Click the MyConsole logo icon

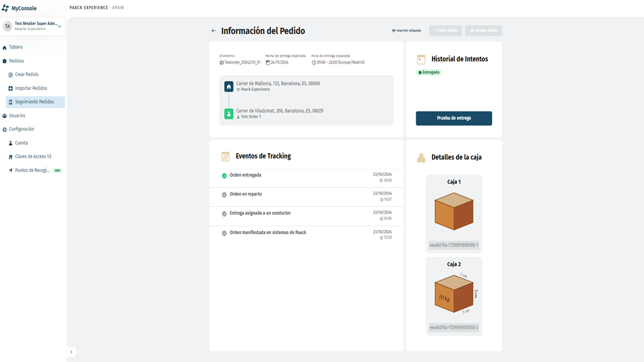[6, 8]
